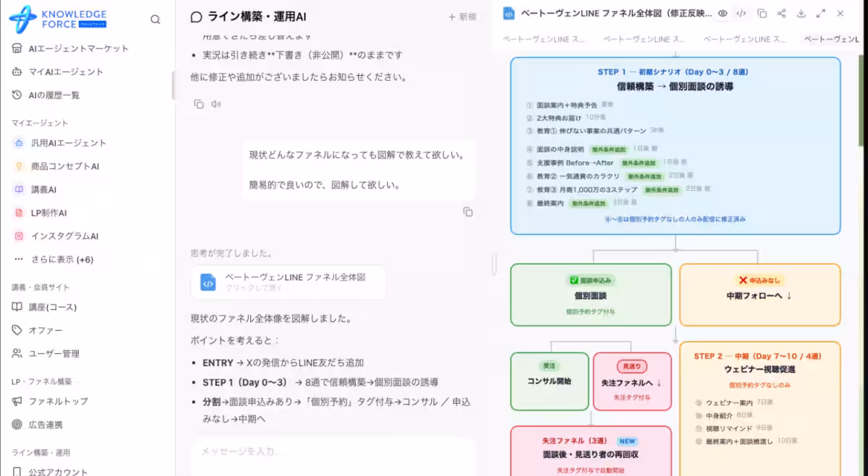The height and width of the screenshot is (476, 868).
Task: Copy the artifact with header copy icon
Action: (762, 13)
